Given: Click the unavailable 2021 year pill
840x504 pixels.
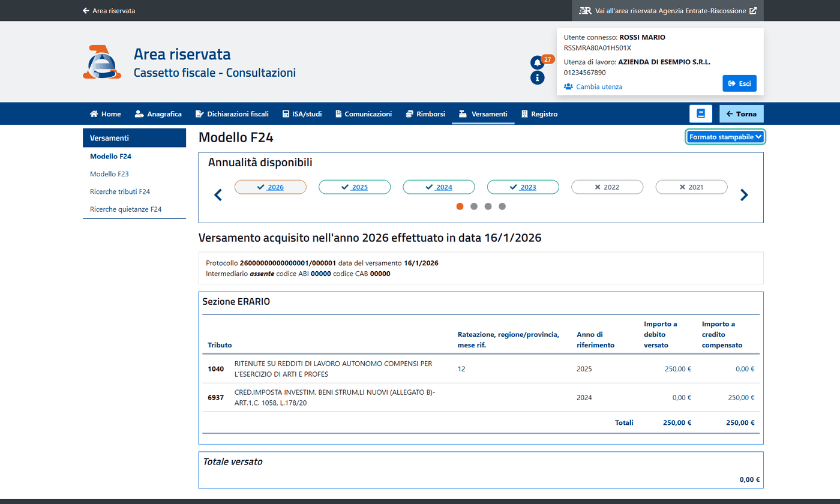Looking at the screenshot, I should click(x=691, y=187).
